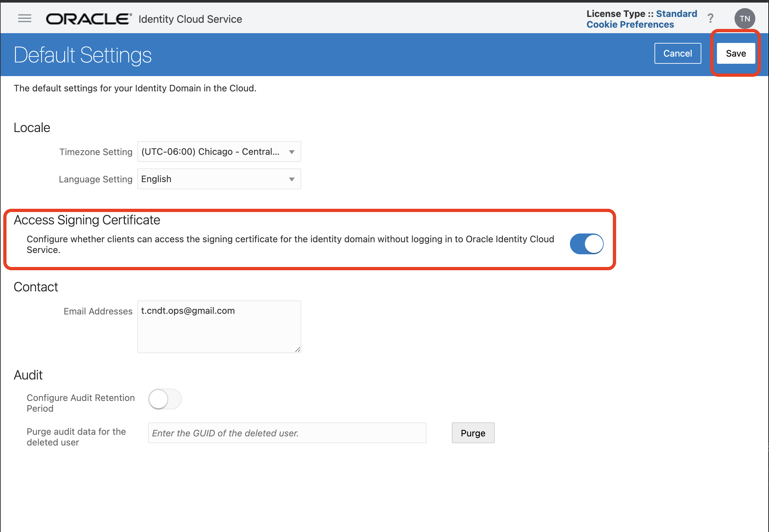Click the Standard license type link

[x=676, y=14]
